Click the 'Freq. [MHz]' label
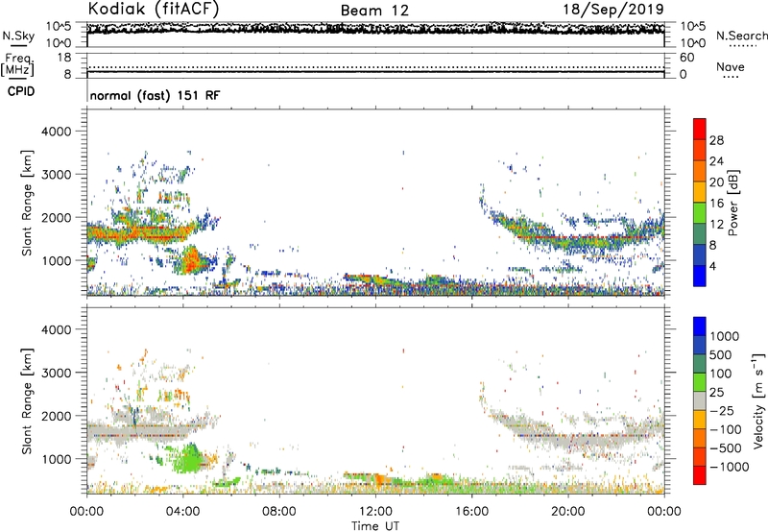Viewport: 768px width, 532px height. (x=17, y=65)
